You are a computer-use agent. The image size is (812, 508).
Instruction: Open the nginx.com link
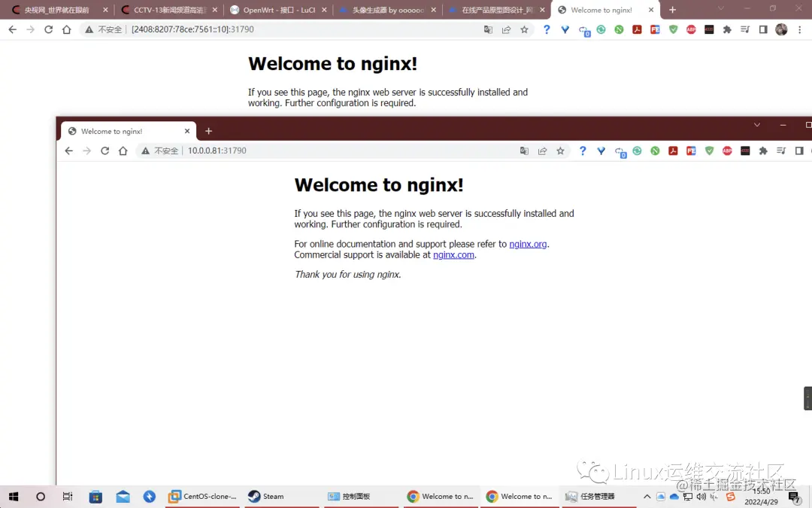pos(453,255)
